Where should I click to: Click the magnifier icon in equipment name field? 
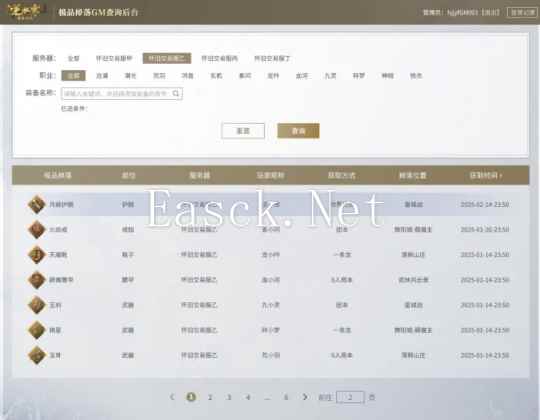(176, 93)
